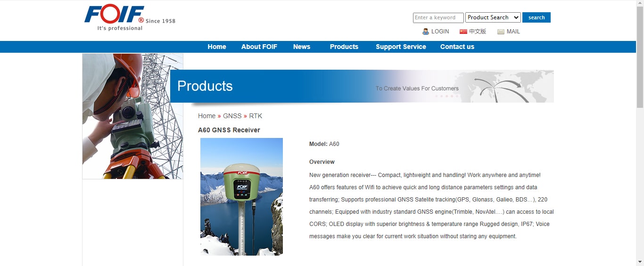Click the page scroll-down arrow
Screen dimensions: 644x266
coord(640,262)
